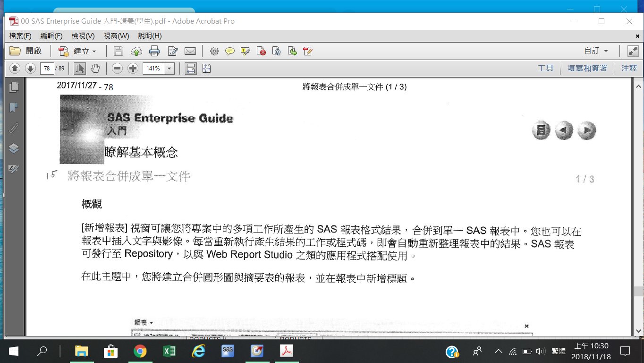644x363 pixels.
Task: Open the Customize (自訂) dropdown
Action: pyautogui.click(x=596, y=51)
